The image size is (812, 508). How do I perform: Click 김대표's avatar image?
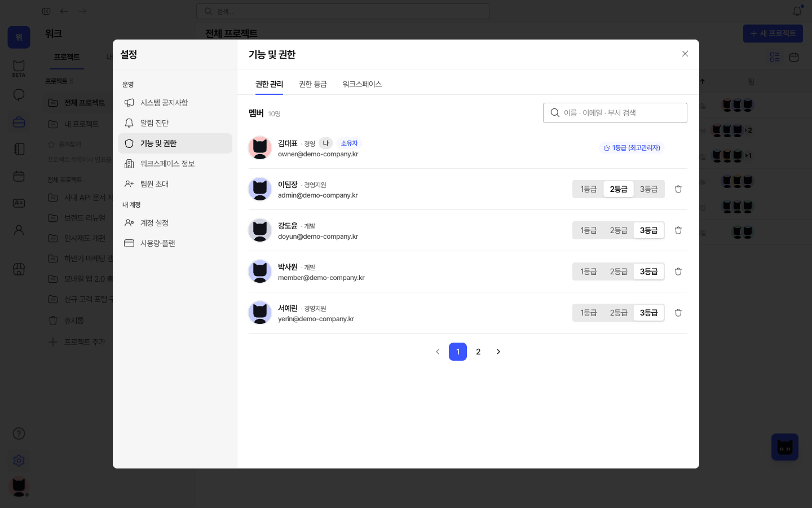coord(260,148)
